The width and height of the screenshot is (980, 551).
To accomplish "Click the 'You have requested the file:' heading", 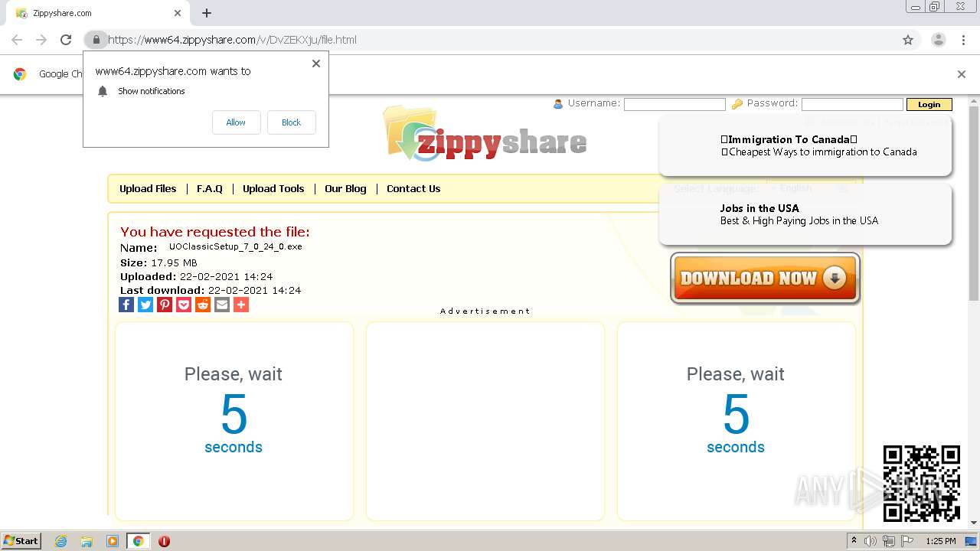I will point(215,231).
